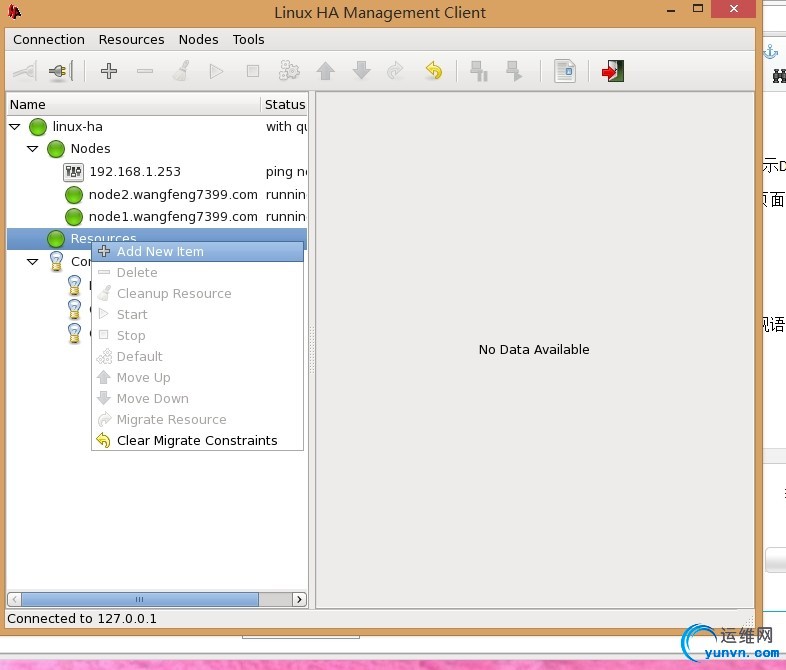Click the Status column header
This screenshot has height=670, width=786.
[284, 104]
